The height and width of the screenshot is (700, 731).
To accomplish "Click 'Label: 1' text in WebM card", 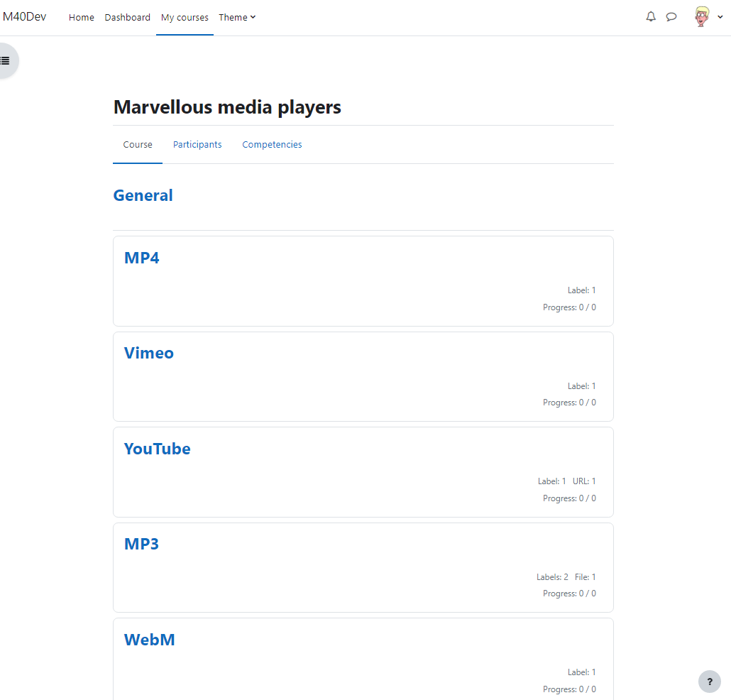I will point(581,672).
